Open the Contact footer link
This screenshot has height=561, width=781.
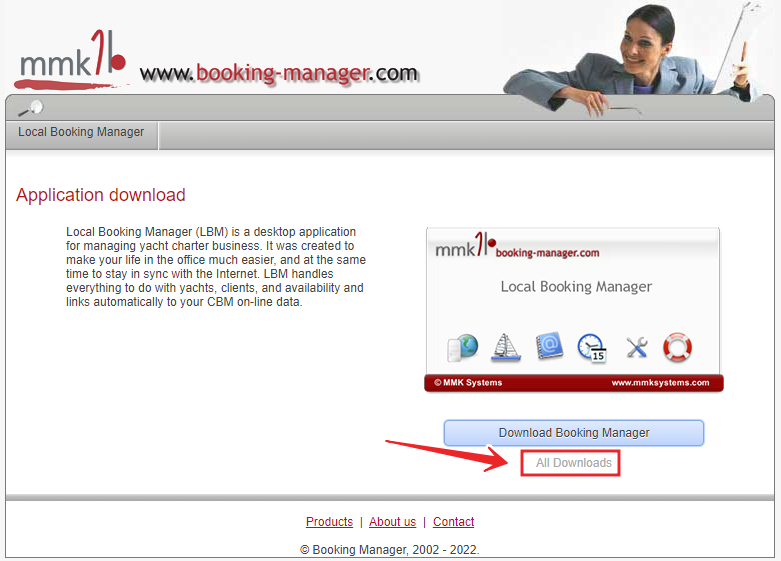[x=453, y=522]
